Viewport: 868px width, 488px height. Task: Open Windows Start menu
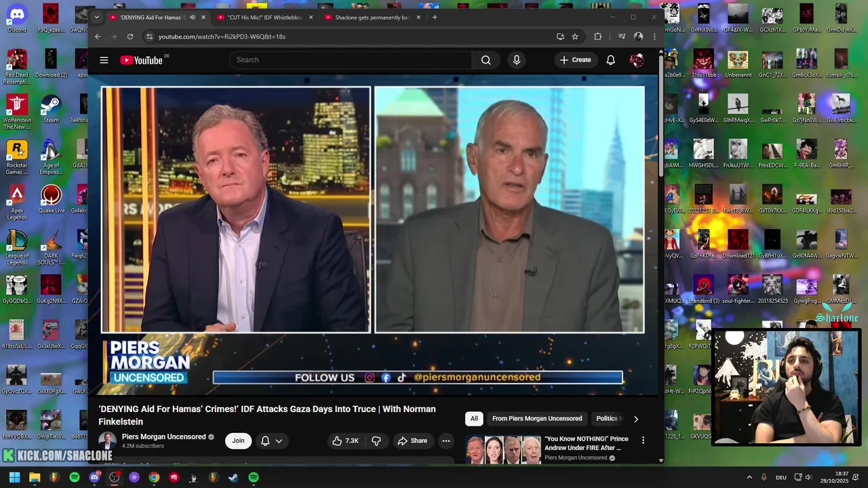(14, 477)
